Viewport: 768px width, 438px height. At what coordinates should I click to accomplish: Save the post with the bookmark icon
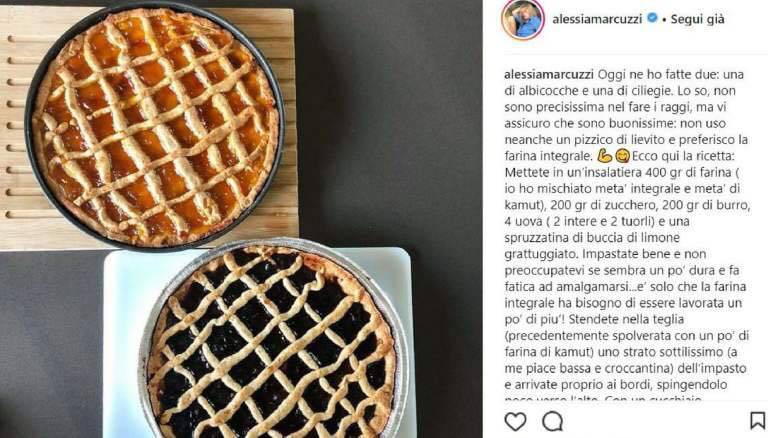tap(757, 420)
